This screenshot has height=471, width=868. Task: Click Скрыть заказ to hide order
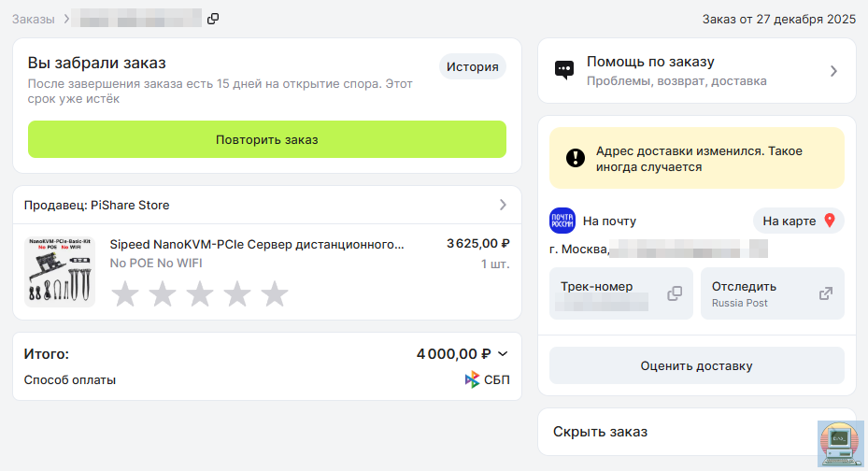click(x=600, y=432)
